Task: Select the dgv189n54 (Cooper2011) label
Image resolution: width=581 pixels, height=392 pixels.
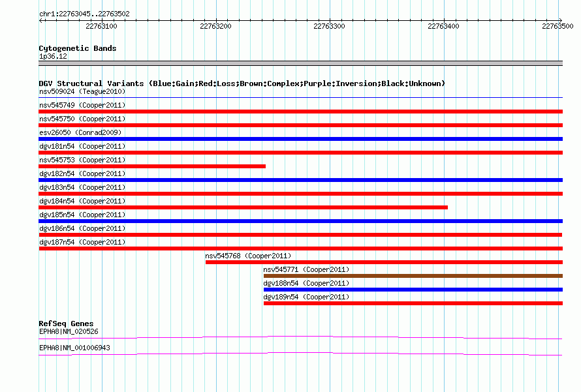Action: pyautogui.click(x=306, y=297)
